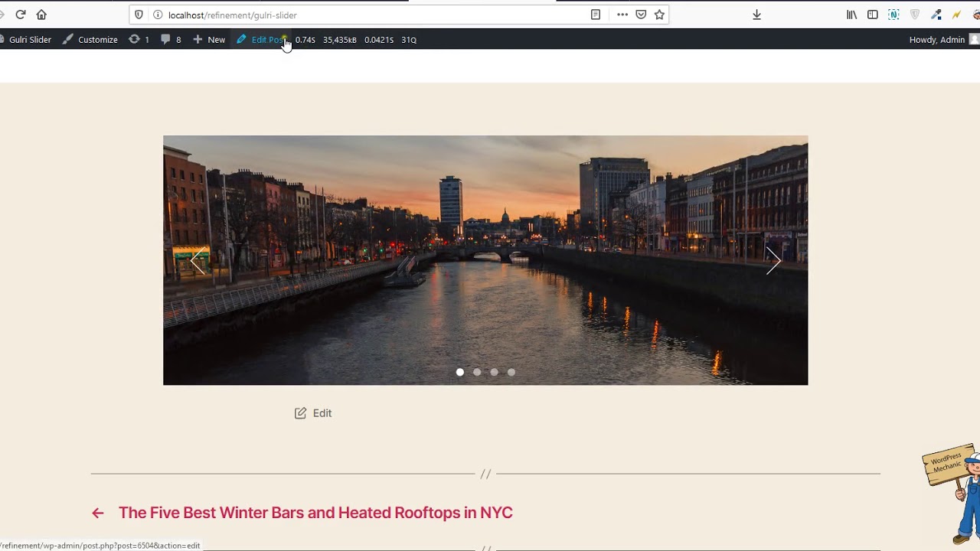The image size is (980, 551).
Task: Click memory usage 35,435kB stat
Action: pyautogui.click(x=339, y=40)
